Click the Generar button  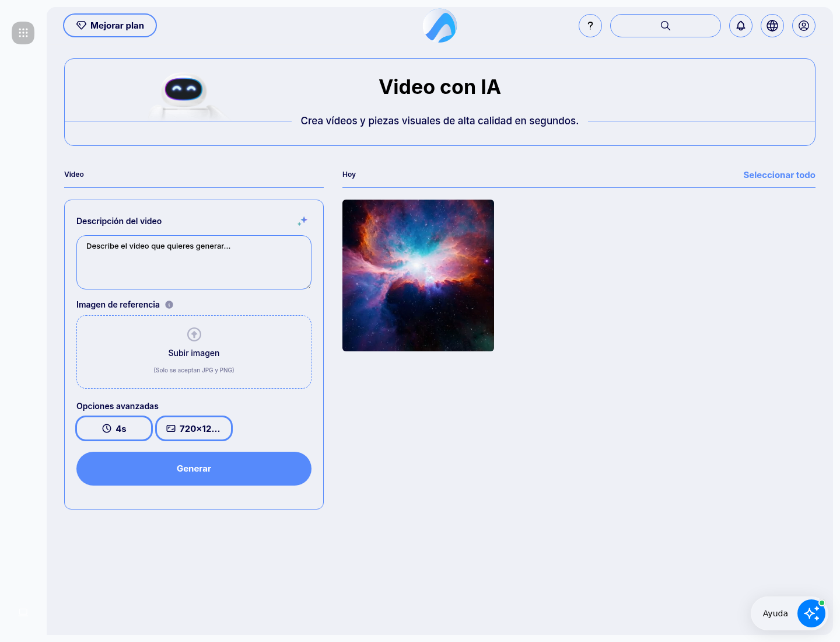(x=194, y=469)
